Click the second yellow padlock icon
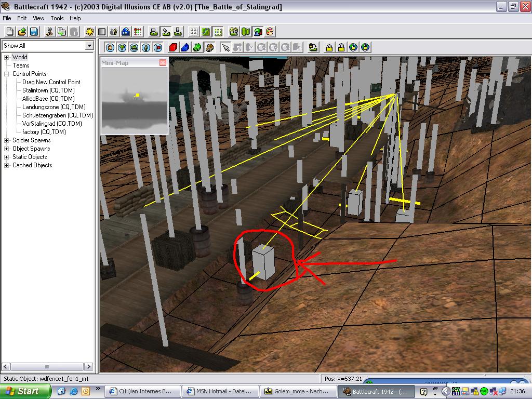Screen dimensions: 532x399 (x=341, y=47)
